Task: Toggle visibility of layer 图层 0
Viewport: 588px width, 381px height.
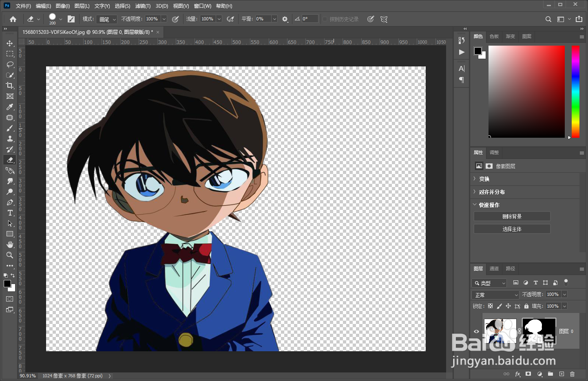Action: click(x=476, y=331)
